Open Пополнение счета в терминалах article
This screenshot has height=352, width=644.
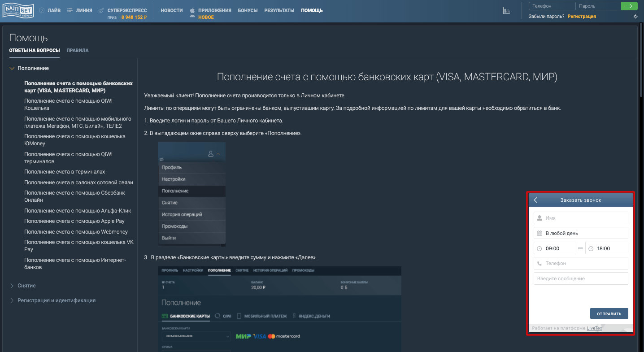coord(65,172)
